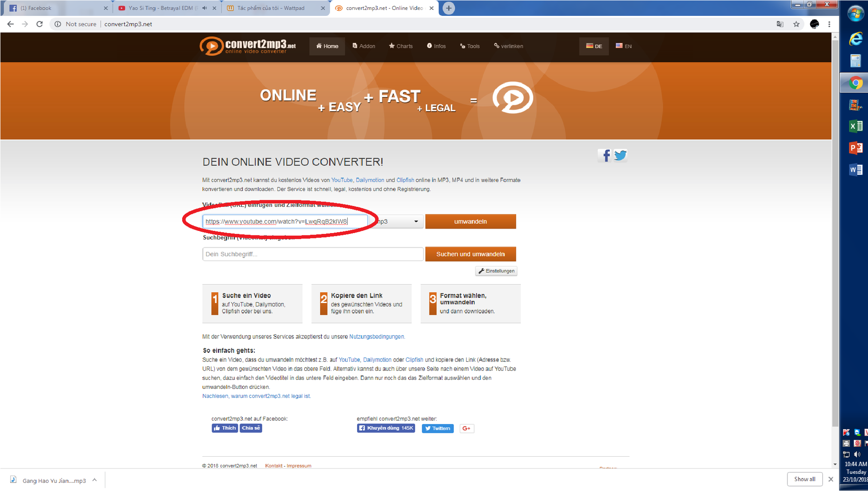868x491 pixels.
Task: Click the Facebook Thích like button
Action: [225, 428]
